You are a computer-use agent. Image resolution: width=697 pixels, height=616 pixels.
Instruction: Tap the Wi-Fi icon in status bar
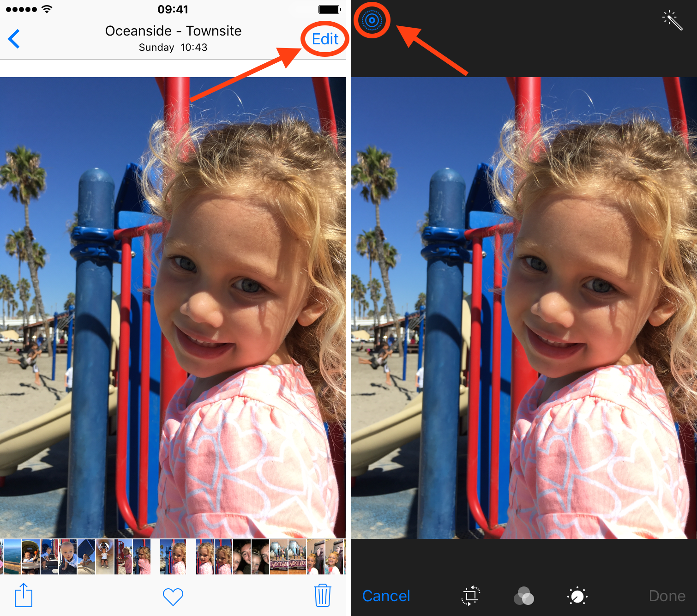pos(47,9)
